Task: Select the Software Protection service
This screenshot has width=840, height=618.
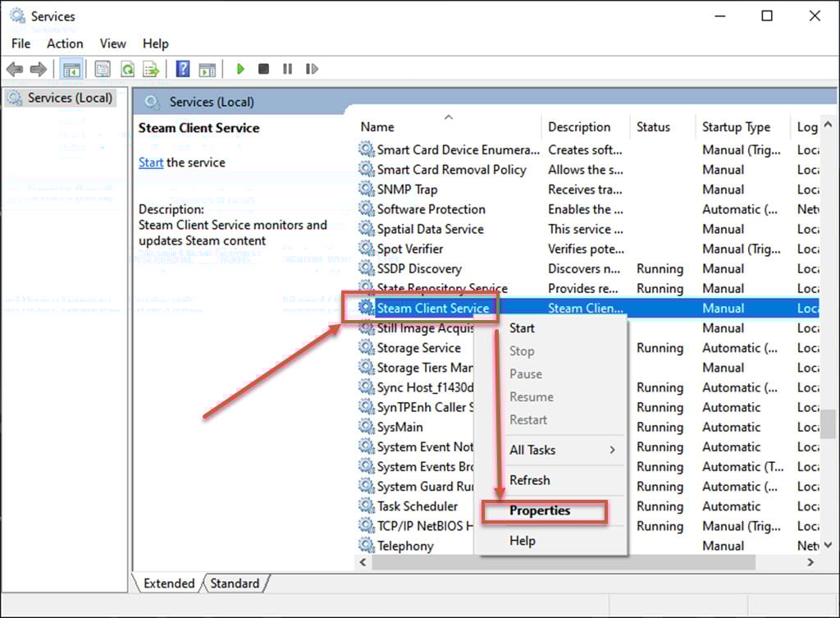Action: 587,209
